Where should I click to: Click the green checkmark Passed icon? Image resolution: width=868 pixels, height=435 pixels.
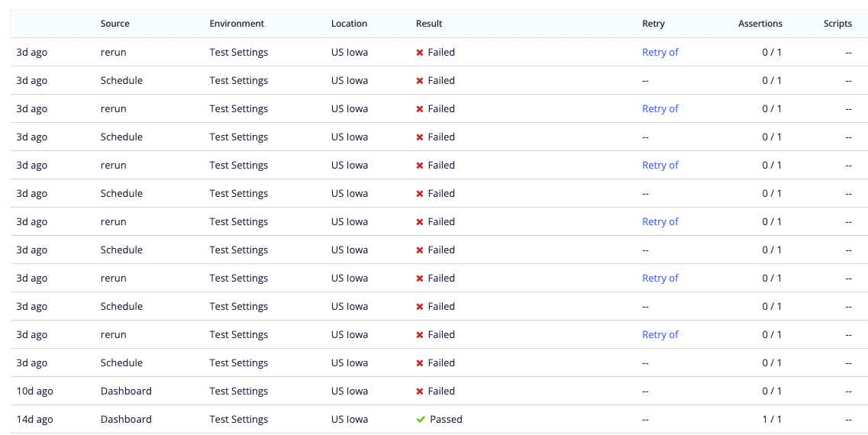(420, 420)
